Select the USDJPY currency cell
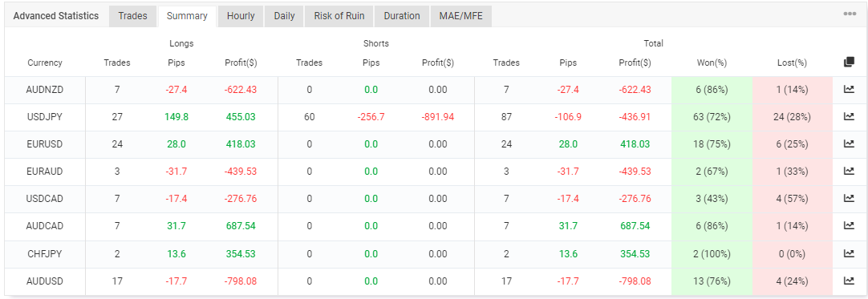This screenshot has width=868, height=299. 45,117
